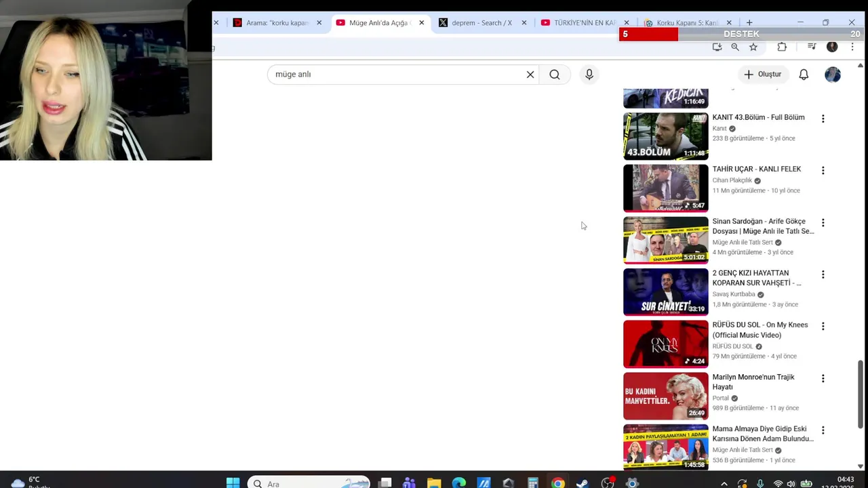This screenshot has width=868, height=488.
Task: Bookmark this page with star icon
Action: (x=753, y=47)
